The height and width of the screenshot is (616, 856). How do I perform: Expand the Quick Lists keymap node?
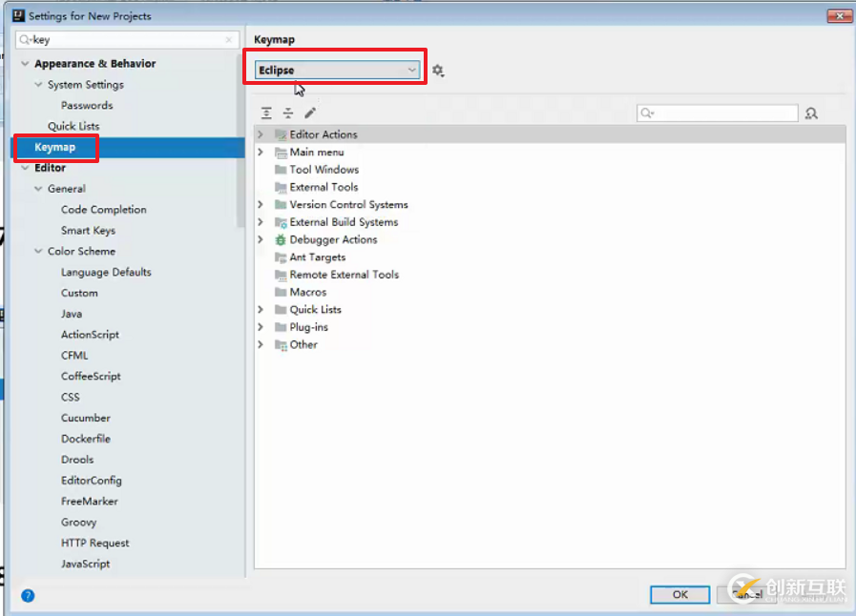tap(261, 309)
